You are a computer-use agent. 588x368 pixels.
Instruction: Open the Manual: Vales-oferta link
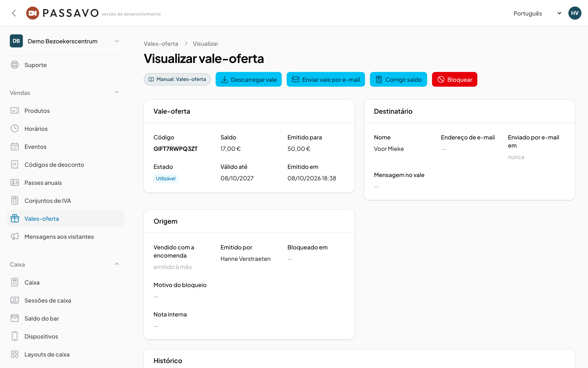click(x=177, y=79)
